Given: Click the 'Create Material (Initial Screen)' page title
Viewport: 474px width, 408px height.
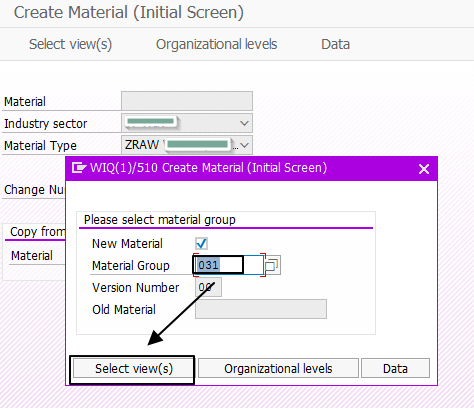Looking at the screenshot, I should (x=129, y=12).
